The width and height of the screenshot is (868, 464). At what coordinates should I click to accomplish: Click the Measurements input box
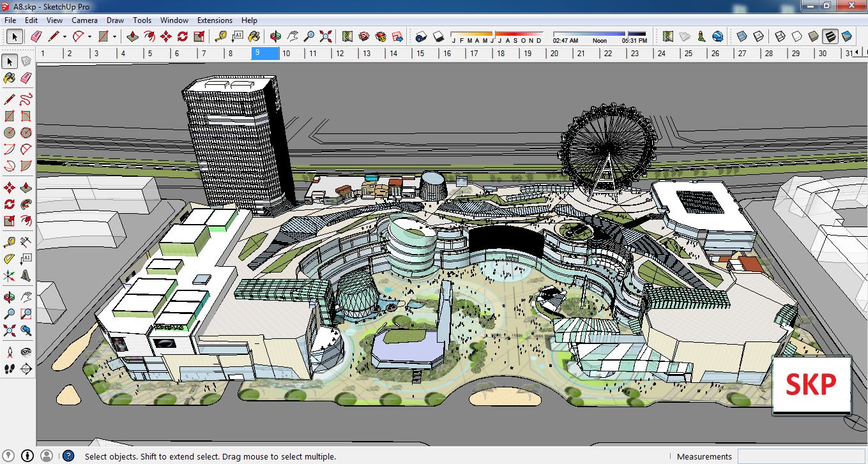click(x=801, y=456)
